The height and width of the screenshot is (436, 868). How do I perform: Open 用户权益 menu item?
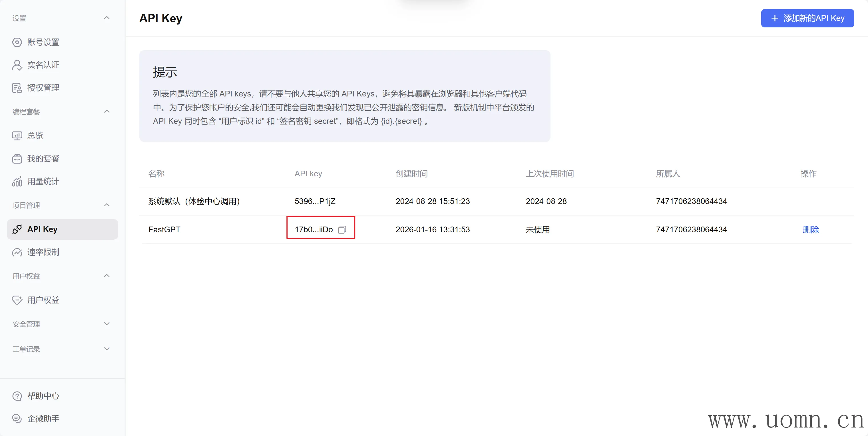click(43, 300)
